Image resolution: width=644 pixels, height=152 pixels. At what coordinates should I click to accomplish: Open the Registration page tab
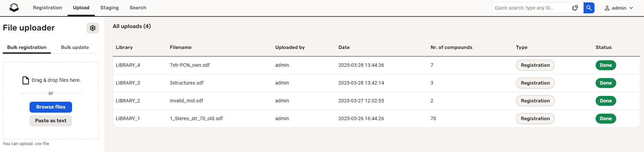coord(47,8)
